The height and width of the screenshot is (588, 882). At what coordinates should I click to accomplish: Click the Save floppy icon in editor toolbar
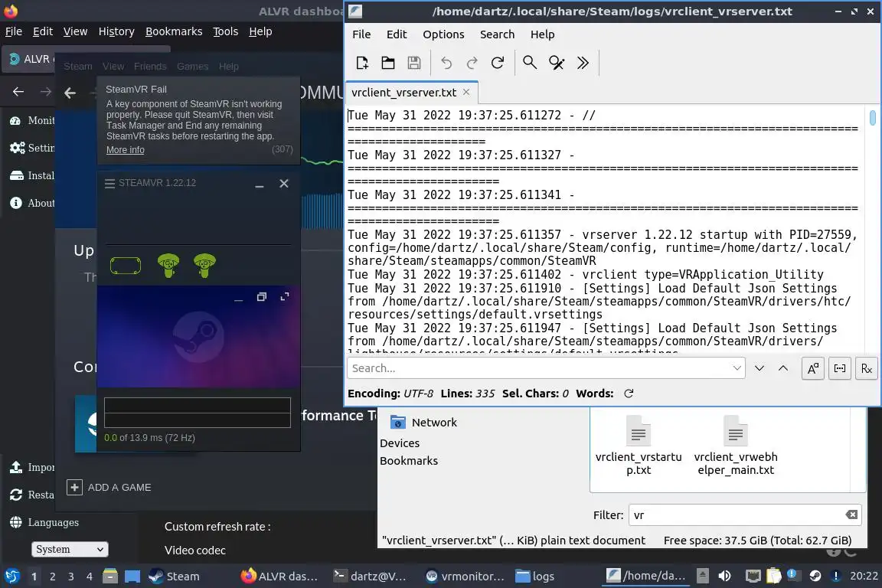414,63
